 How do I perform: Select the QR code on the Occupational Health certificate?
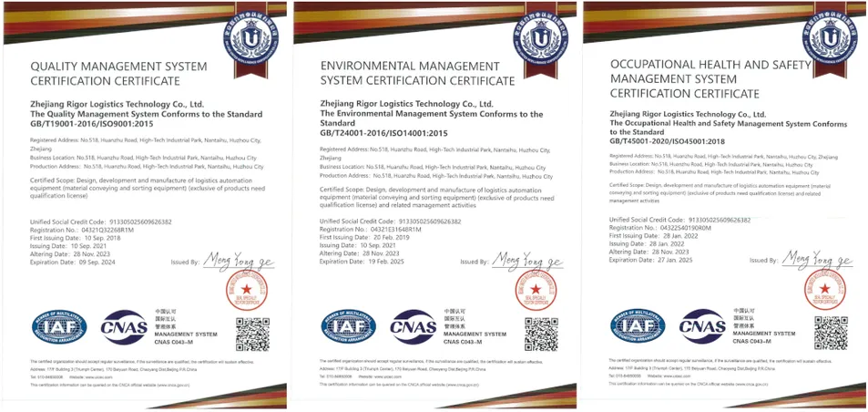tap(831, 333)
